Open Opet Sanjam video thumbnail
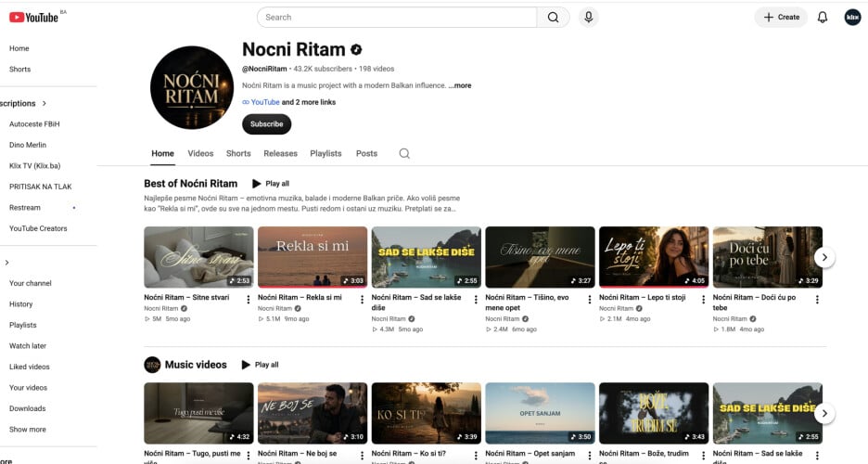The height and width of the screenshot is (464, 868). coord(541,413)
